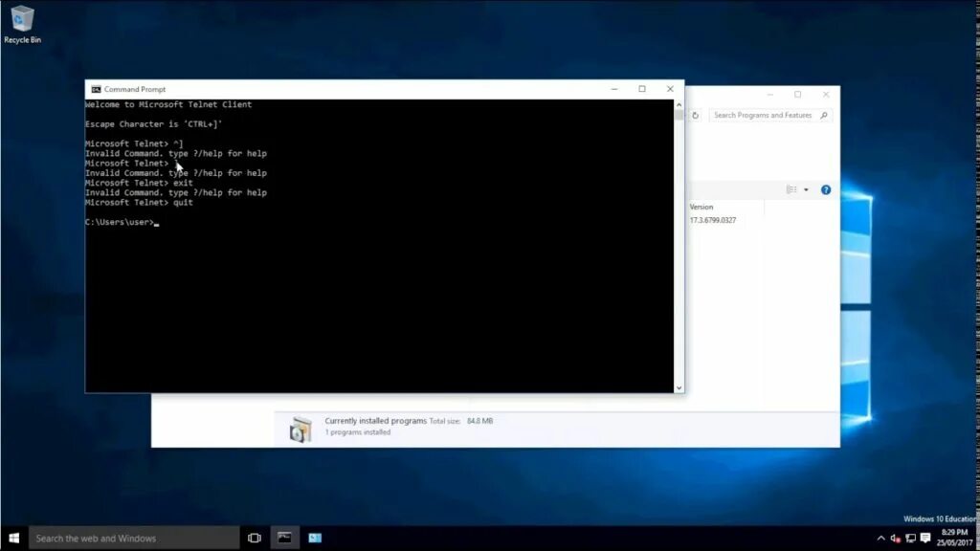This screenshot has width=980, height=551.
Task: Open the Command Prompt from the taskbar
Action: [284, 538]
